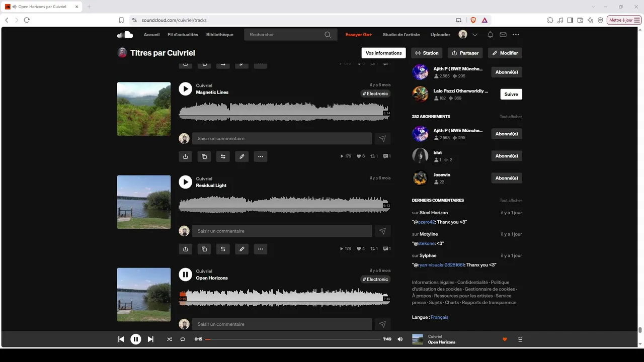Share the Residual Light track
644x362 pixels.
[x=185, y=249]
